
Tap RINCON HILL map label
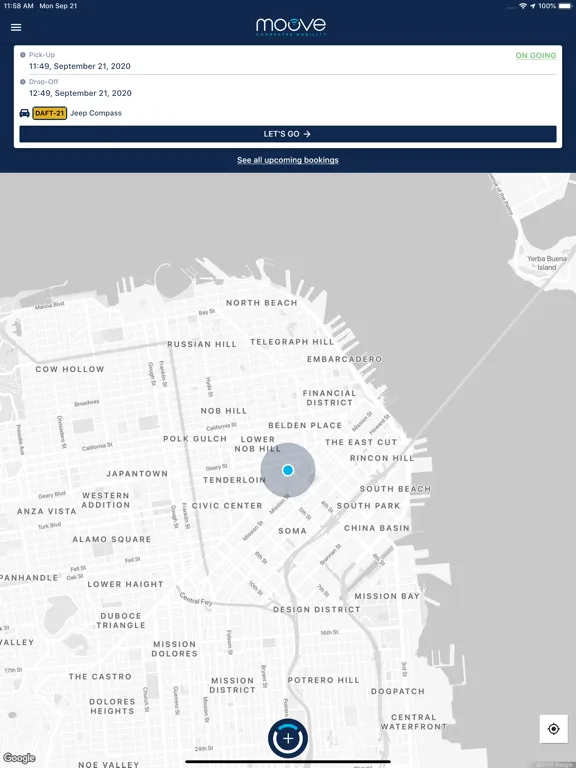tap(382, 458)
